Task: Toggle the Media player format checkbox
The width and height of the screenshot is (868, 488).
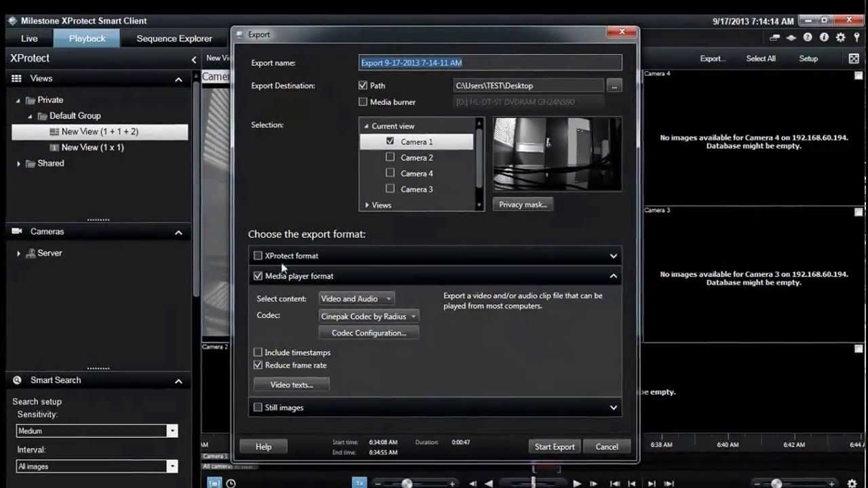Action: (258, 276)
